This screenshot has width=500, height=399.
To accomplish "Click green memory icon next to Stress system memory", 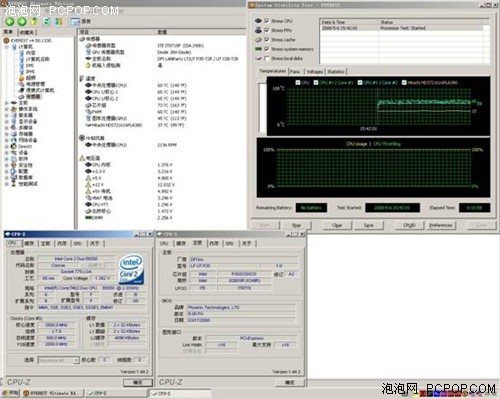I will [258, 49].
